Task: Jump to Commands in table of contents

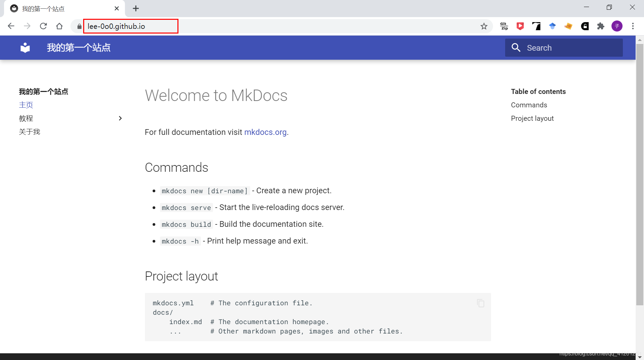Action: 529,105
